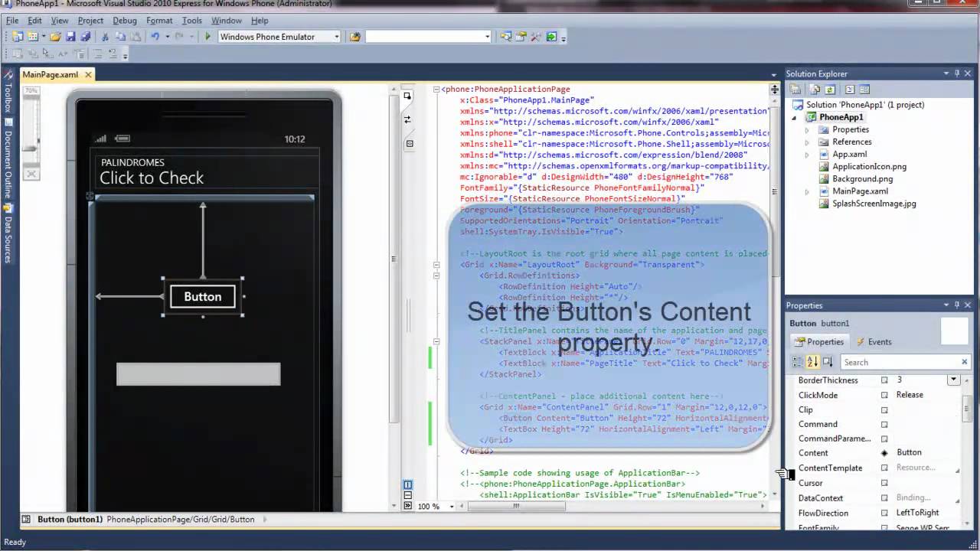Close the MainPage.xaml tab
This screenshot has width=980, height=551.
(88, 75)
